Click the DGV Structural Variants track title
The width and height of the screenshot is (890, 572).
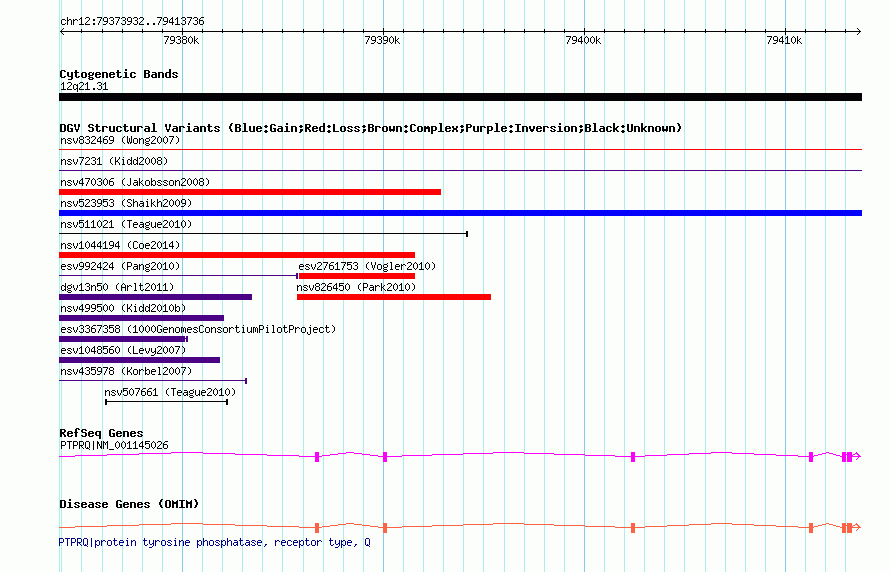(x=371, y=128)
